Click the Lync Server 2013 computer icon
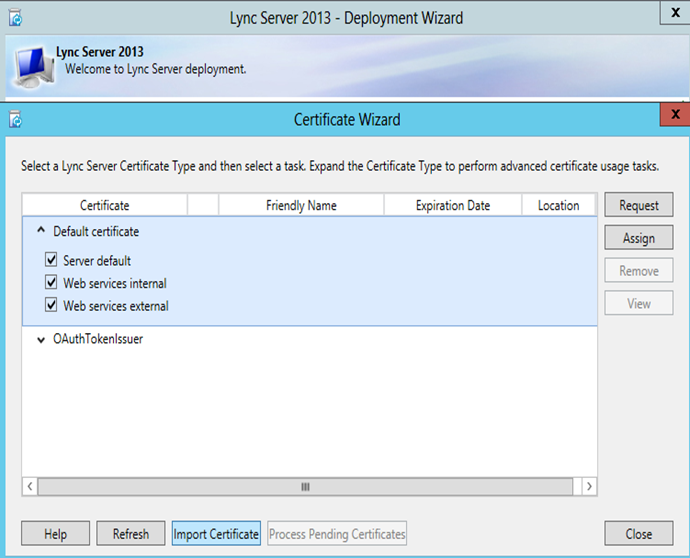Viewport: 690px width, 558px height. coord(34,67)
